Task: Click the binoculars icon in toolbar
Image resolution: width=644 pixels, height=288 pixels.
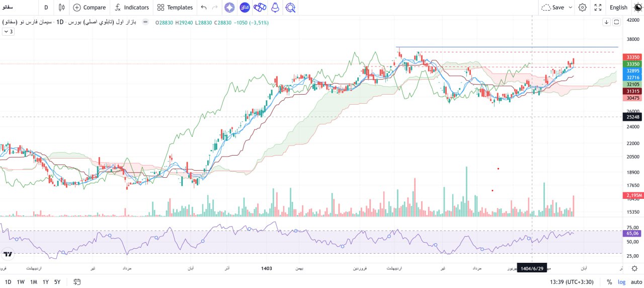Action: [x=260, y=8]
